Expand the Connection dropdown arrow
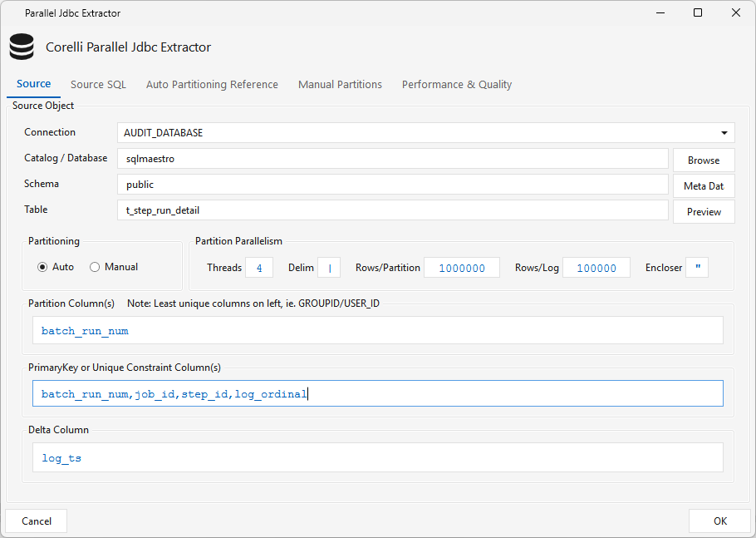This screenshot has width=756, height=538. (x=724, y=133)
